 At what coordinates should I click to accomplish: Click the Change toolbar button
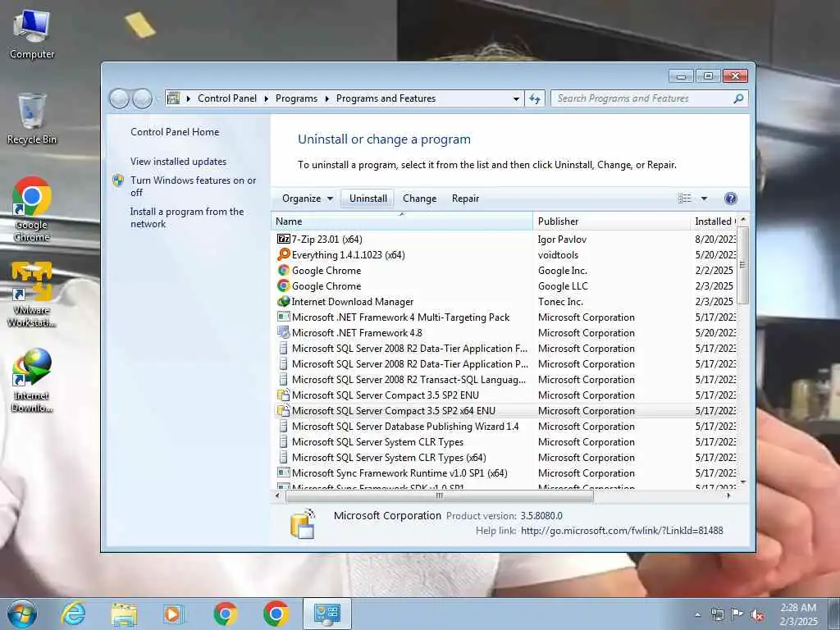click(x=419, y=199)
